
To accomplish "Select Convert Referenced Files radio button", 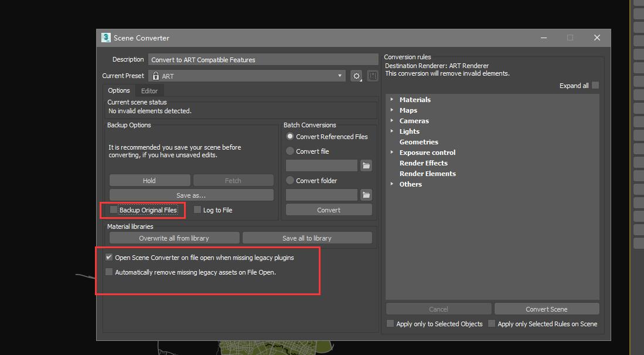I will 290,136.
